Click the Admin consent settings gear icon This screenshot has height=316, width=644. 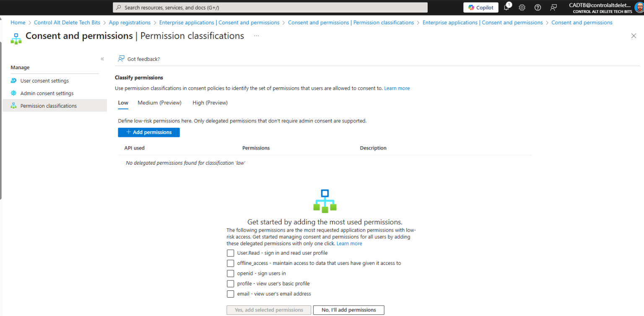[x=14, y=93]
